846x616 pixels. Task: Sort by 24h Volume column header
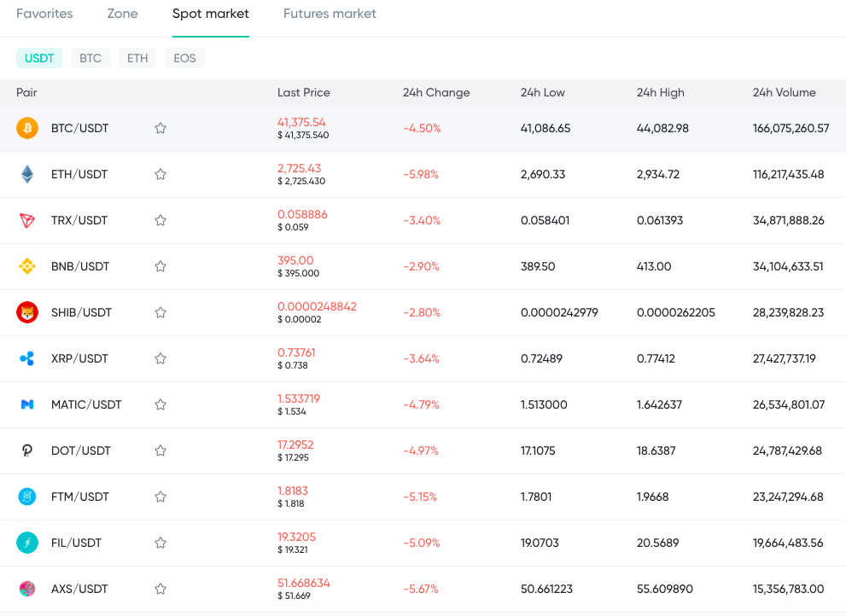click(784, 93)
